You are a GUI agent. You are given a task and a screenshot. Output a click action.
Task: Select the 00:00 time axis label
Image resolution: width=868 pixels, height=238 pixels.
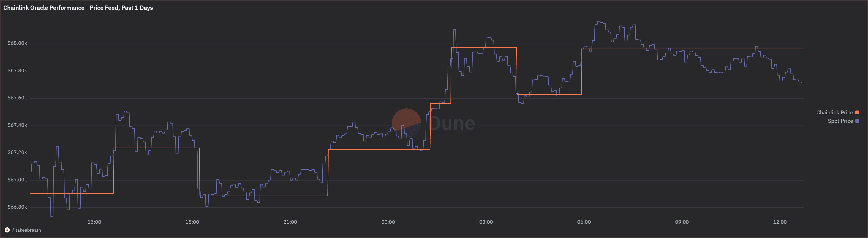click(x=388, y=222)
